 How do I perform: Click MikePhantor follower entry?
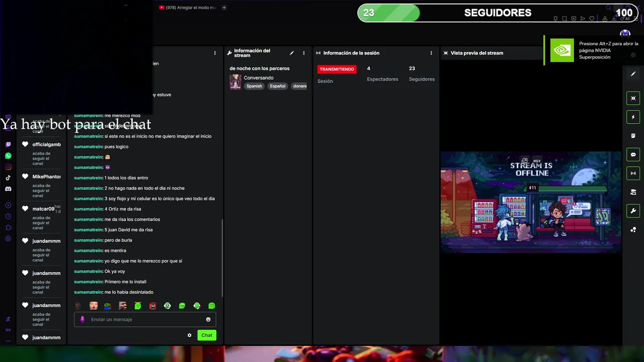(42, 186)
